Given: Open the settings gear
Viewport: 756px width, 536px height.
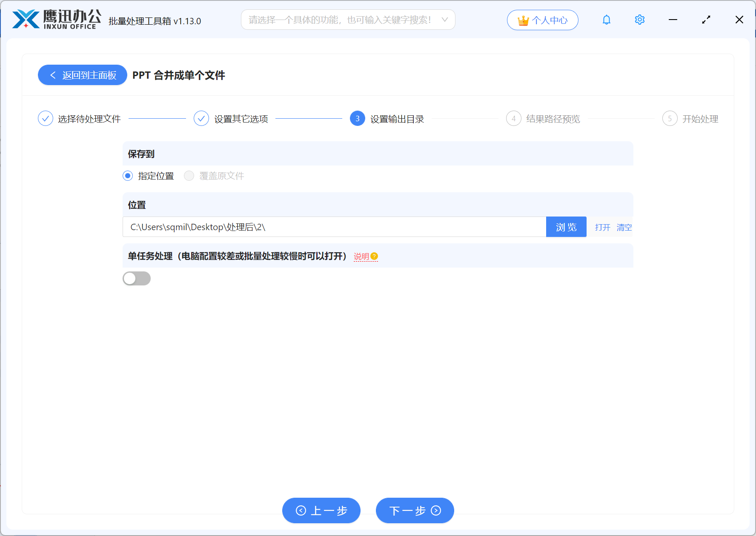Looking at the screenshot, I should [639, 20].
